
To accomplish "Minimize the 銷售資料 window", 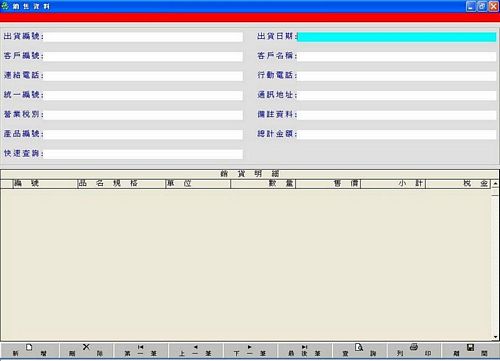I will pos(471,6).
